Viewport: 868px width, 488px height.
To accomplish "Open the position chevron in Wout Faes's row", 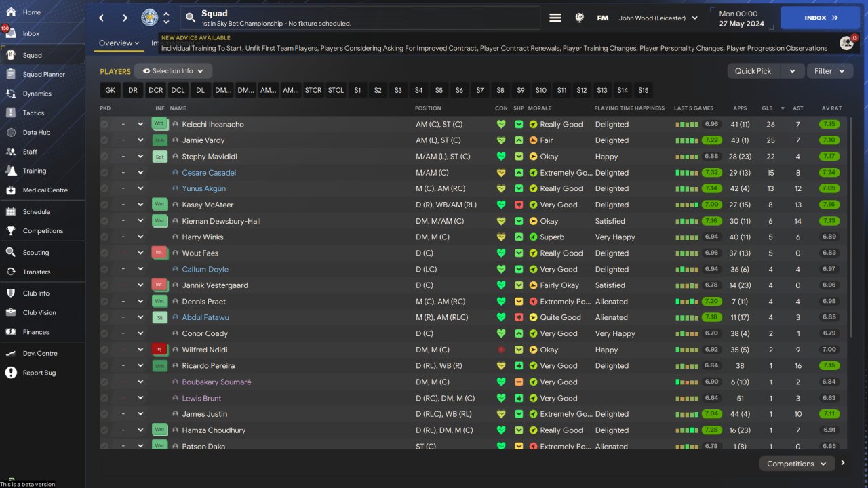I will (140, 253).
